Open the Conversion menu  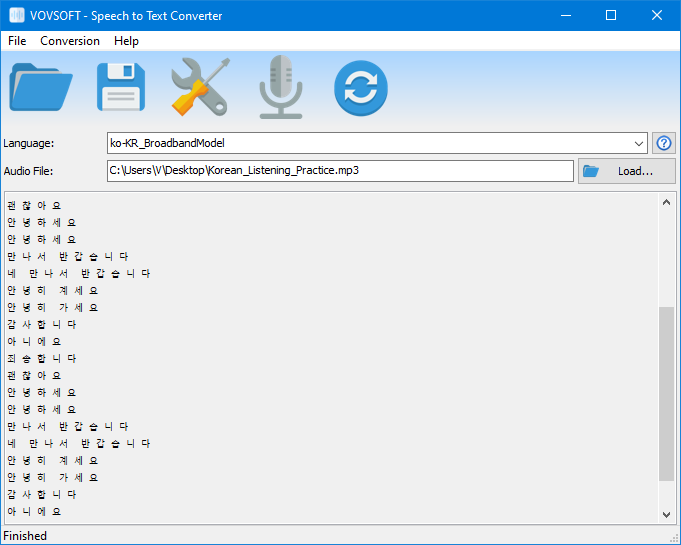point(70,41)
